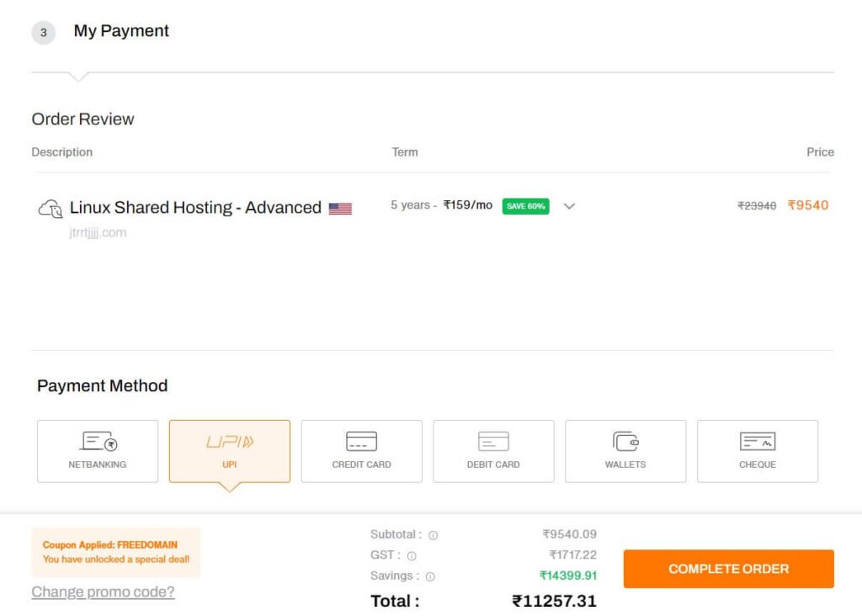Click the Price column header
Image resolution: width=862 pixels, height=616 pixels.
point(820,152)
